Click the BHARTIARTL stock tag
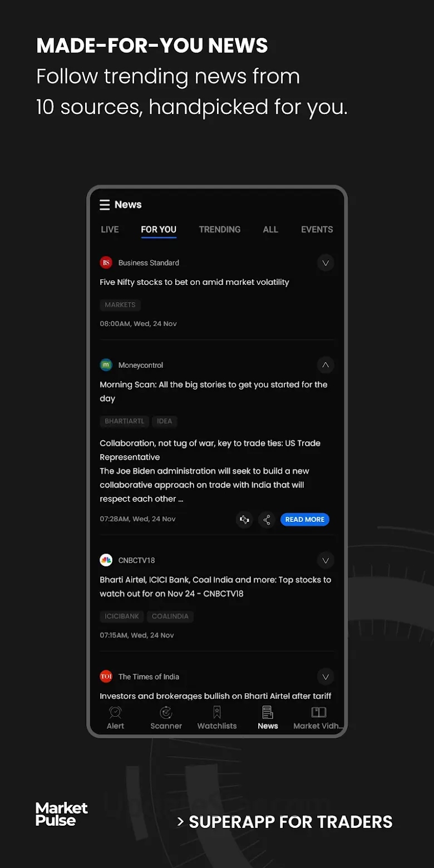 [124, 421]
